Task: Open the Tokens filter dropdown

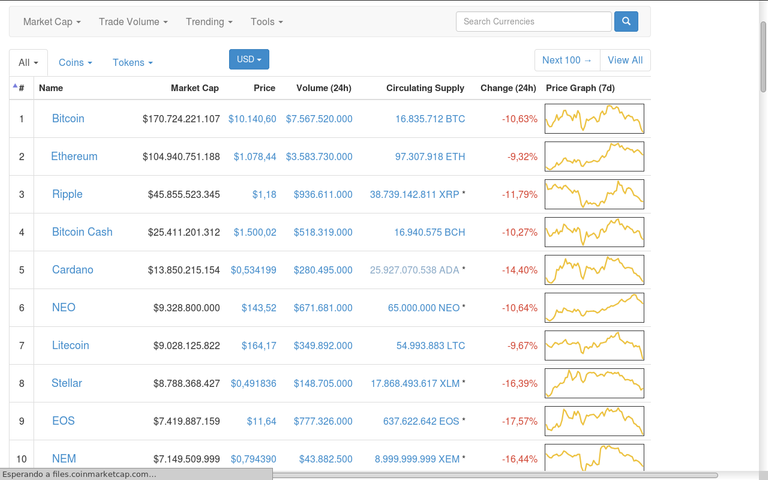Action: coord(133,63)
